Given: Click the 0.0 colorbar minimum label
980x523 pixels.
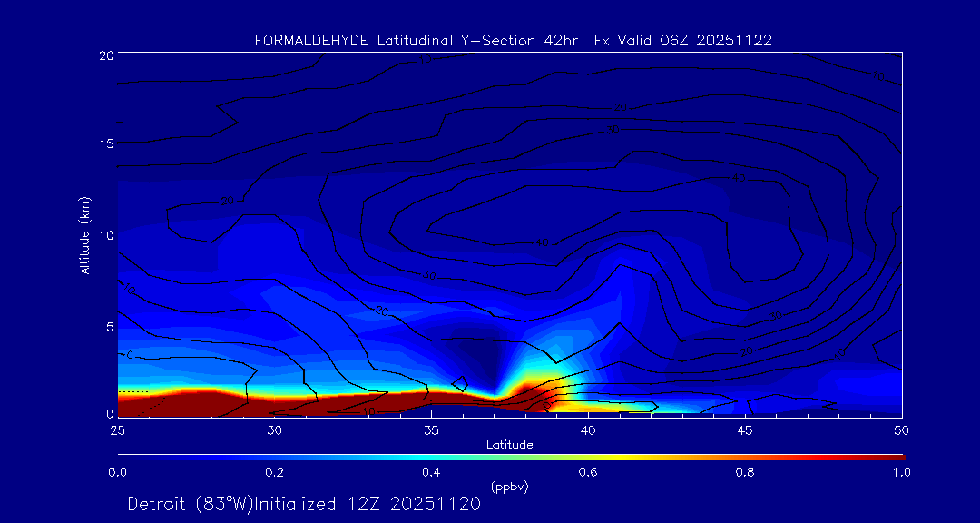Looking at the screenshot, I should 117,472.
